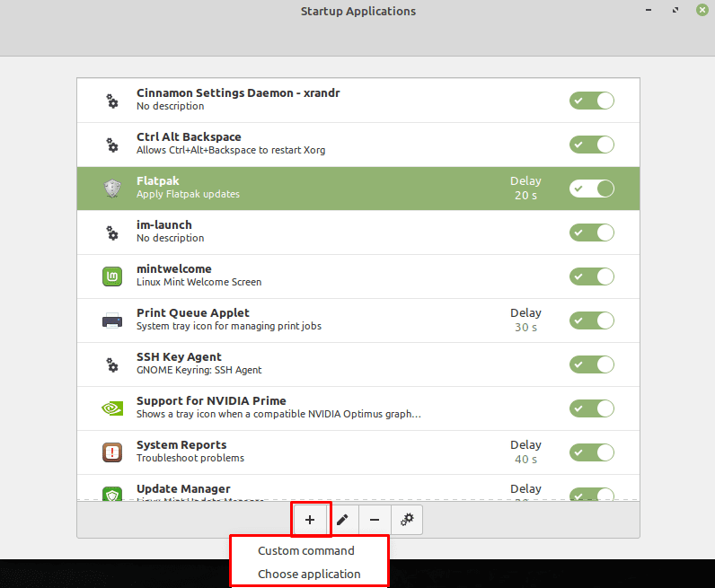Click the NVIDIA logo icon
This screenshot has height=588, width=715.
(112, 408)
